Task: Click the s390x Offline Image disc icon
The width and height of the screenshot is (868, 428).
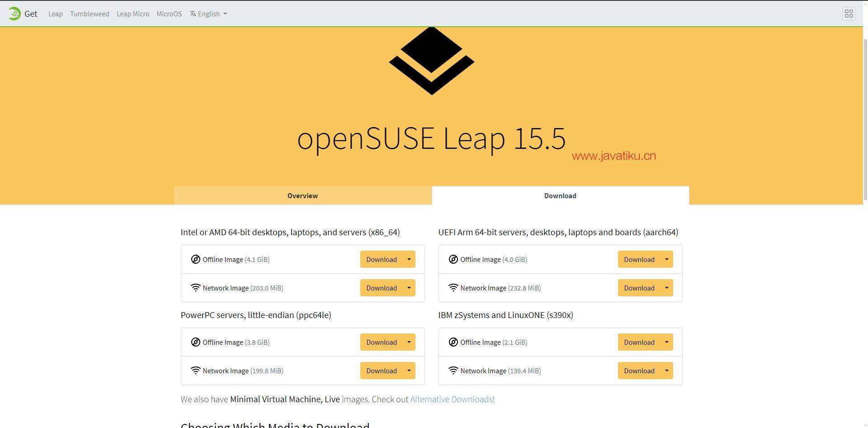Action: 453,342
